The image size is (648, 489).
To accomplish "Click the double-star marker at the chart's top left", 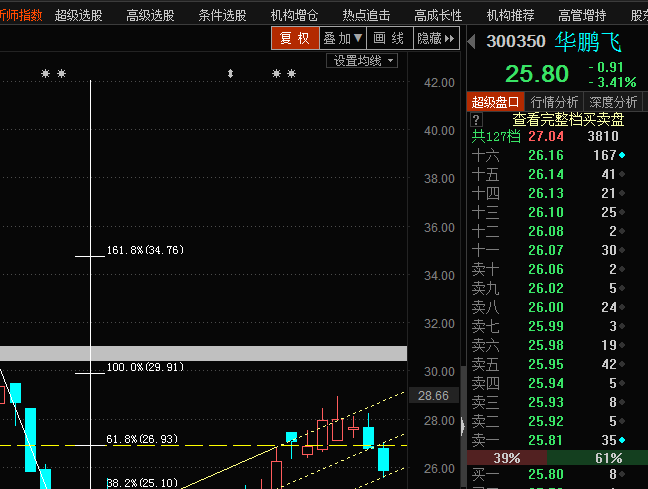I will [x=53, y=74].
